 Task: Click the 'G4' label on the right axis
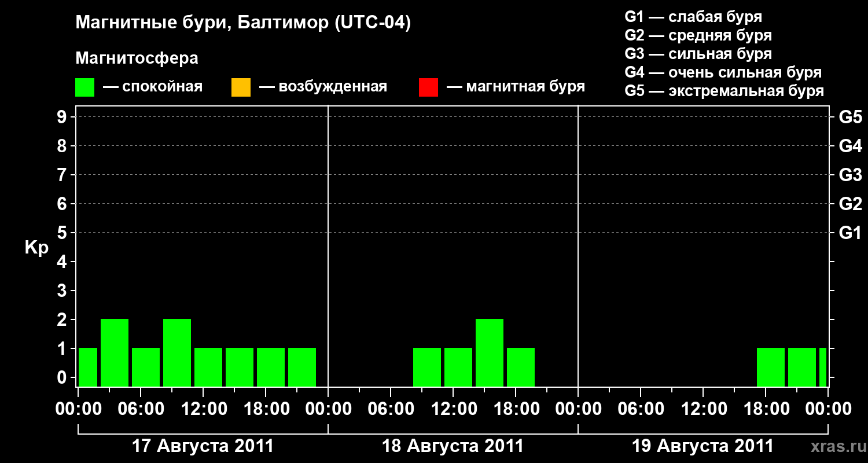pos(850,146)
